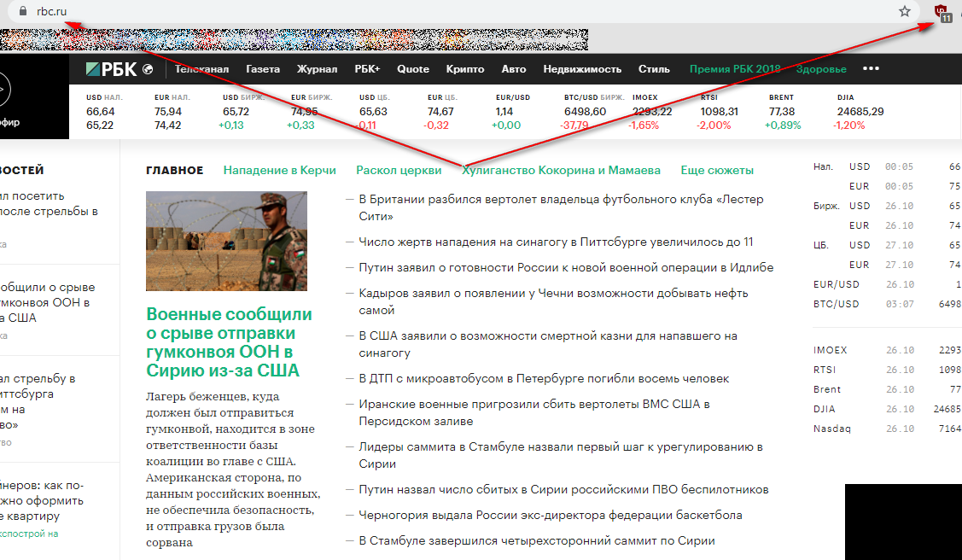This screenshot has height=560, width=962.
Task: Click DJIA 24685,29 in top ticker
Action: click(x=860, y=111)
